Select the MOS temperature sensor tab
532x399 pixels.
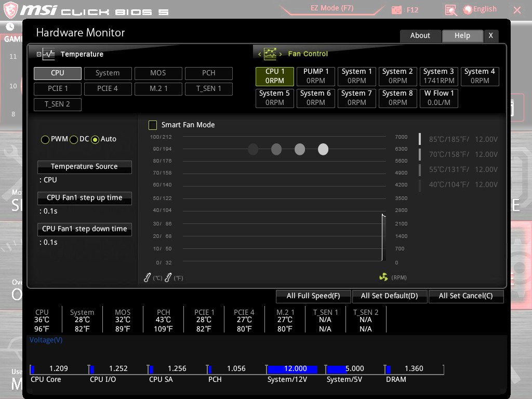tap(158, 73)
